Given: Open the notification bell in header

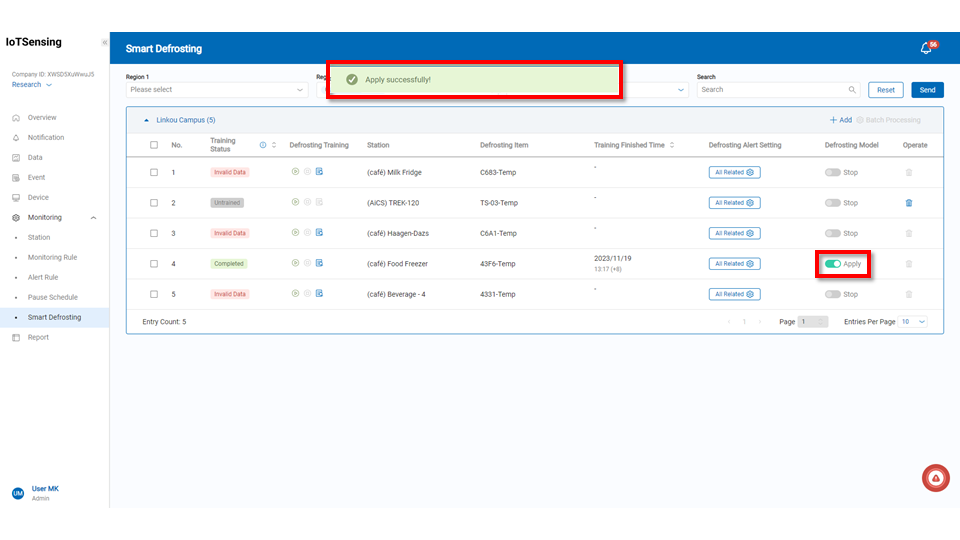Looking at the screenshot, I should (x=926, y=48).
